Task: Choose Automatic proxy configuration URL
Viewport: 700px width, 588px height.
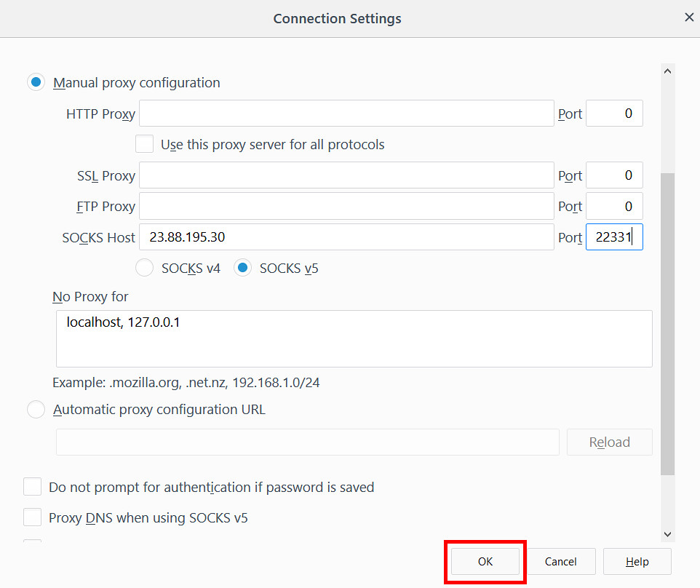Action: coord(36,409)
